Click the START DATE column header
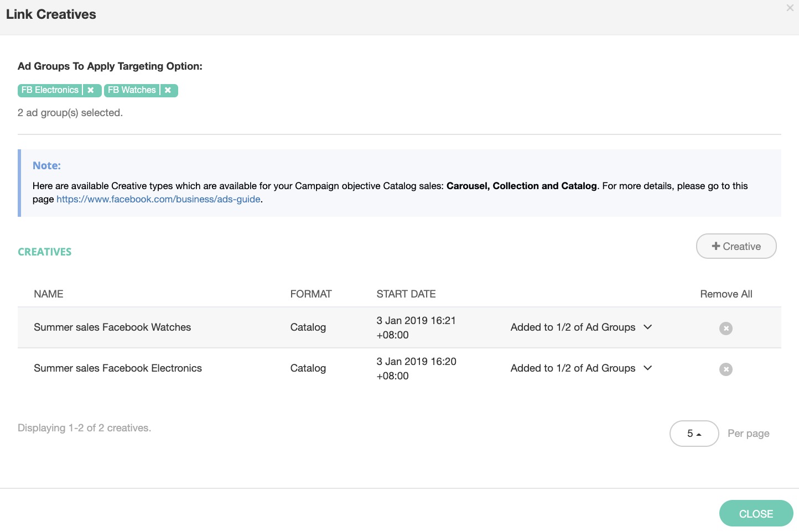 (406, 294)
